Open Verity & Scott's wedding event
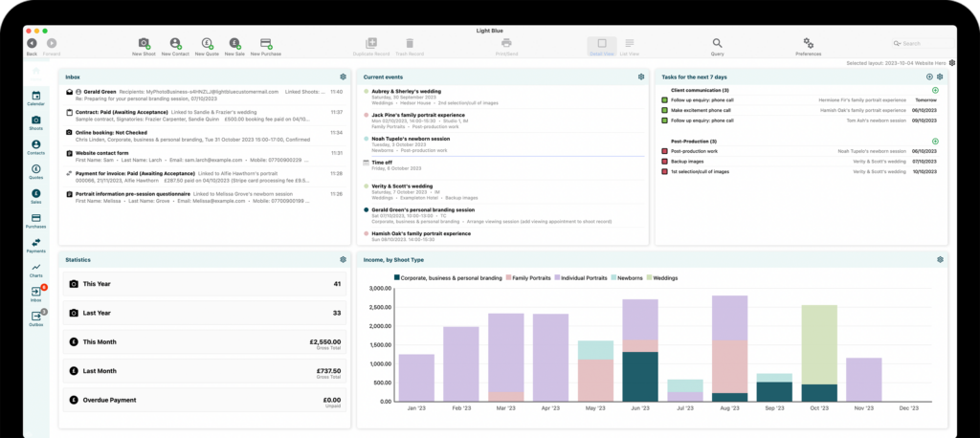 pyautogui.click(x=503, y=191)
